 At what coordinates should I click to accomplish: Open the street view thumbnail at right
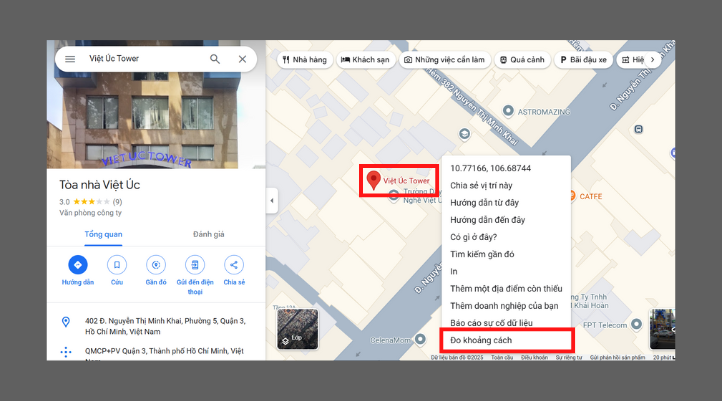[x=662, y=329]
